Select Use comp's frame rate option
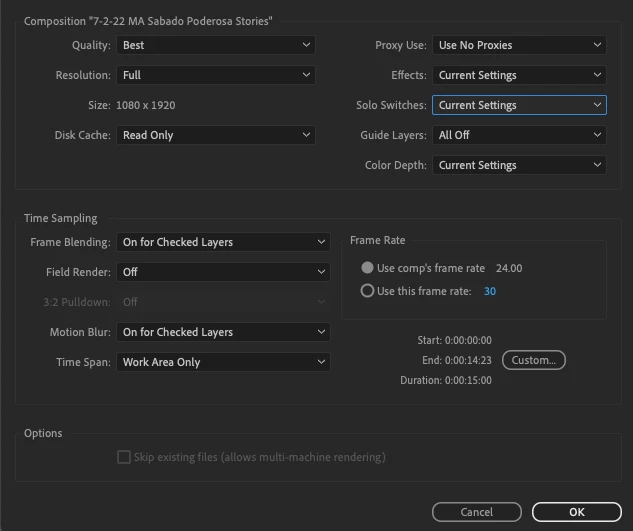This screenshot has width=633, height=531. coord(367,268)
